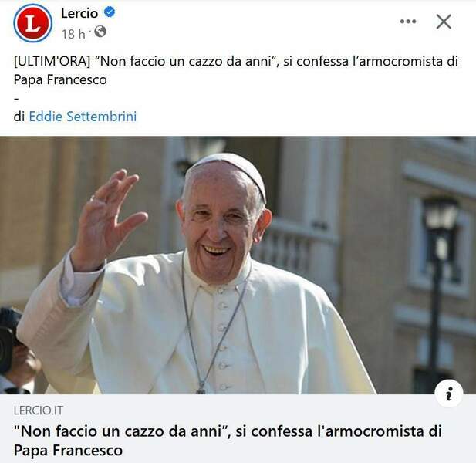Screen dimensions: 476x463
Task: Click the round info i icon on image
Action: [449, 394]
